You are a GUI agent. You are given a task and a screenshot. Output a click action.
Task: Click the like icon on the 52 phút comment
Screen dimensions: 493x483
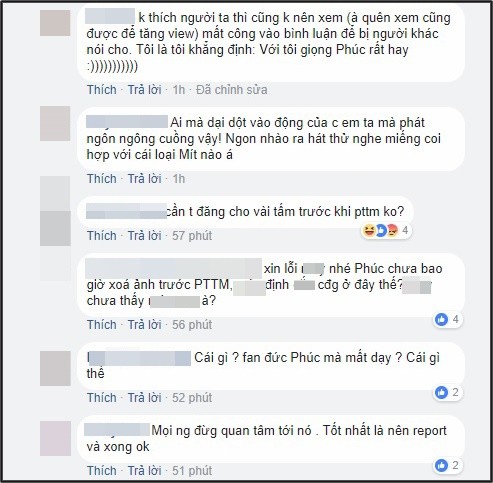coord(442,392)
